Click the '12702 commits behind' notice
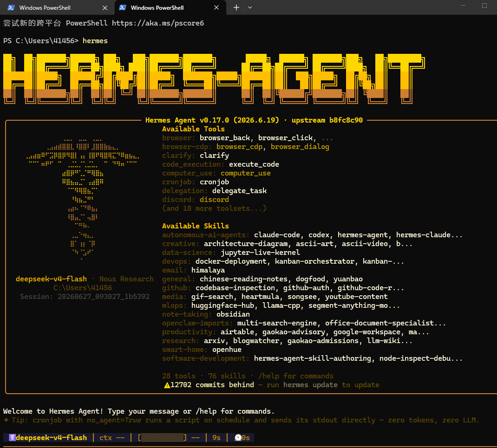This screenshot has width=497, height=448. click(x=212, y=385)
